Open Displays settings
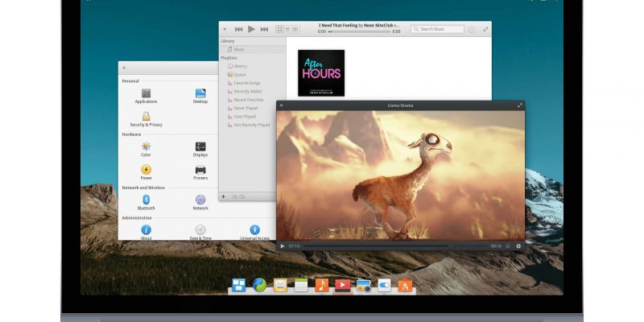The width and height of the screenshot is (644, 322). click(x=200, y=150)
